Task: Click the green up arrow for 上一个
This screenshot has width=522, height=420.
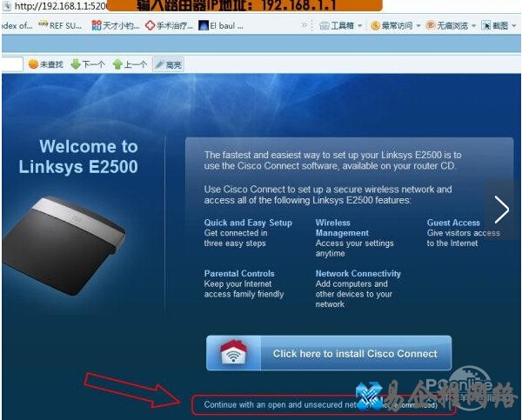Action: coord(117,63)
